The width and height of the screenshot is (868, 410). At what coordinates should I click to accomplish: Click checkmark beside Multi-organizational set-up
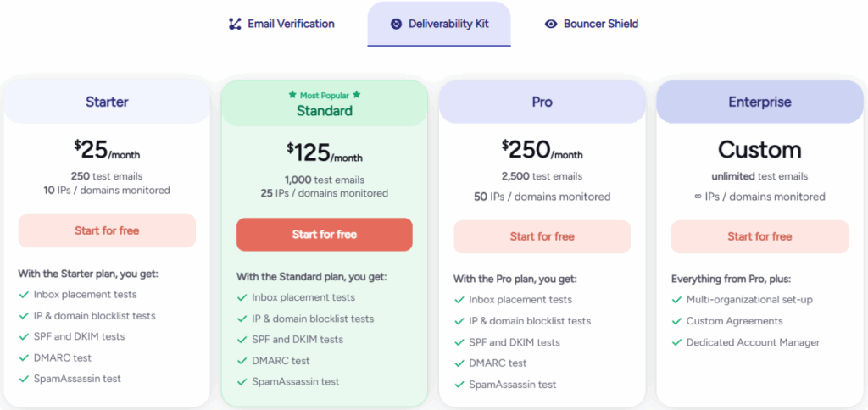pyautogui.click(x=676, y=300)
